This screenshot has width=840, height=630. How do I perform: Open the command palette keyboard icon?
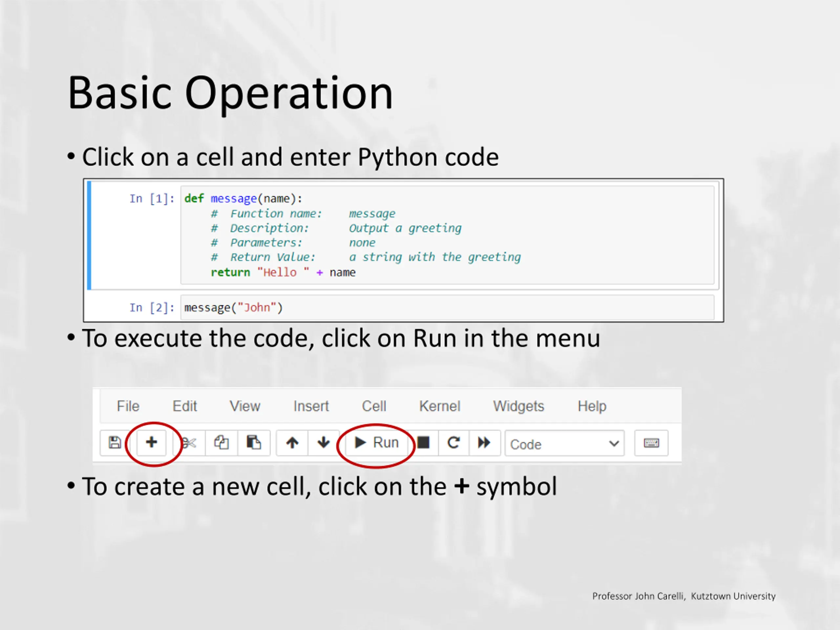(651, 443)
